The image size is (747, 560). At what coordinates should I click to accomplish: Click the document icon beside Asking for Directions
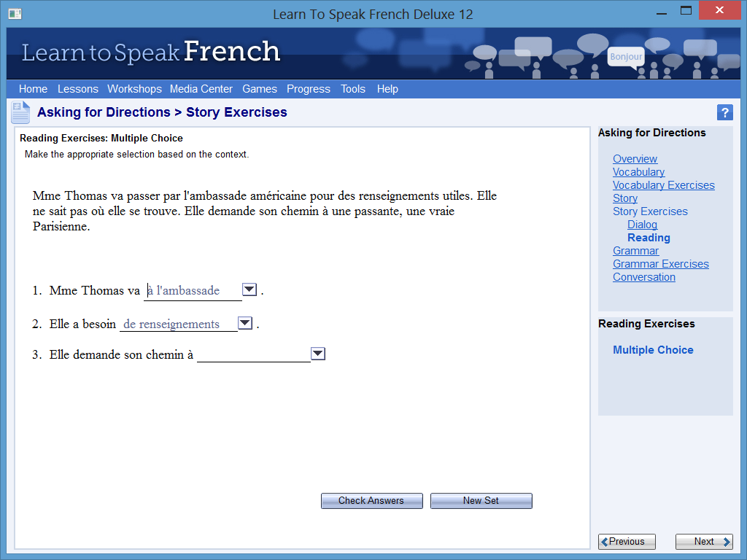click(20, 113)
